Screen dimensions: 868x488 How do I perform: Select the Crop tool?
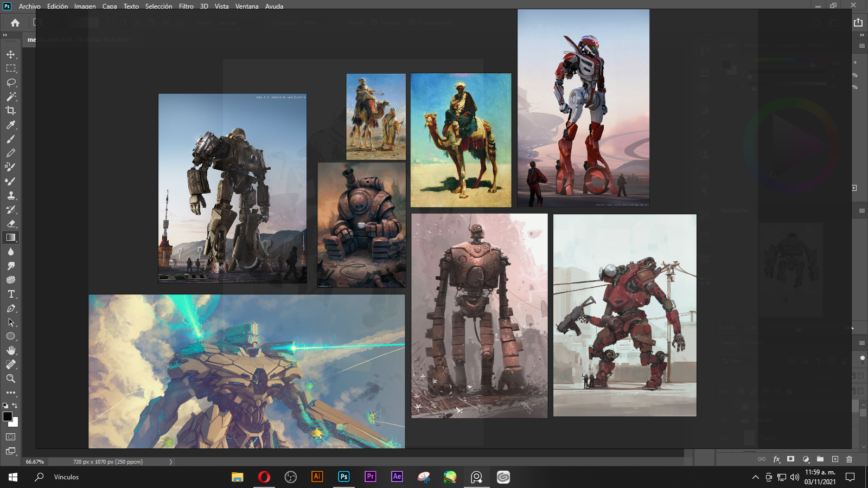click(11, 111)
